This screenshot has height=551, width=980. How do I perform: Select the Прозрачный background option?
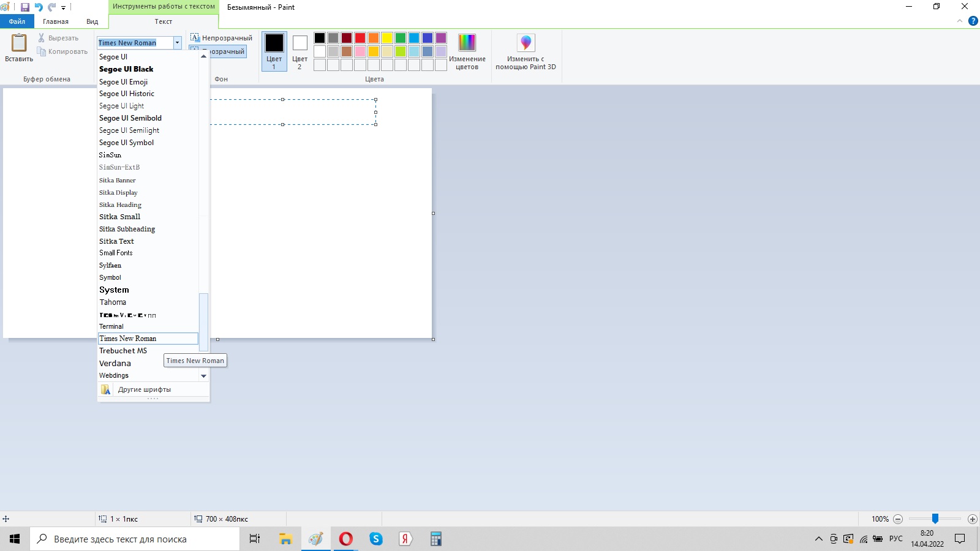pos(218,51)
